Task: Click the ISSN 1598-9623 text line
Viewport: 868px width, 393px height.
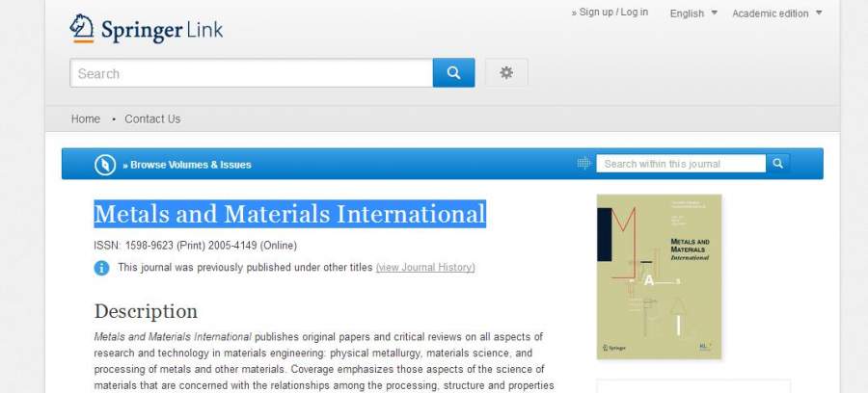Action: pos(196,246)
